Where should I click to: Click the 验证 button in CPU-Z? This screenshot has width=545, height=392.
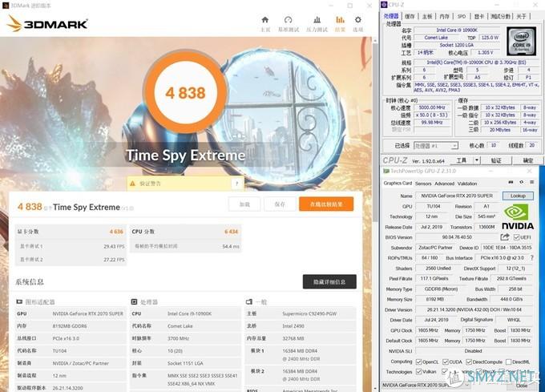(x=496, y=160)
